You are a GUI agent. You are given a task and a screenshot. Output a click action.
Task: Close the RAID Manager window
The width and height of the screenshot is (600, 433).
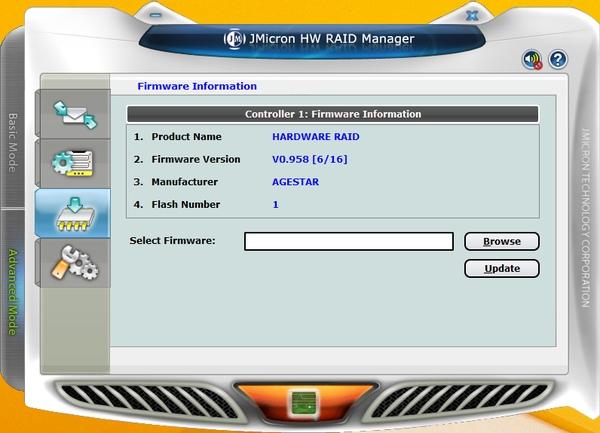(472, 15)
